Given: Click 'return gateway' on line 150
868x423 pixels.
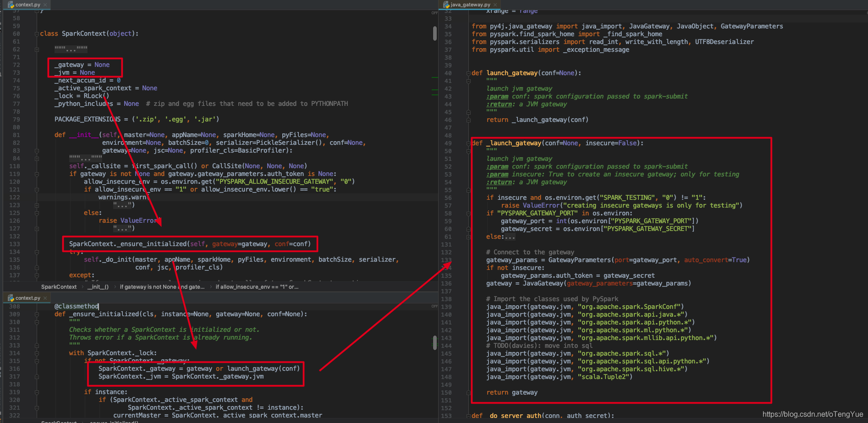Looking at the screenshot, I should coord(512,393).
